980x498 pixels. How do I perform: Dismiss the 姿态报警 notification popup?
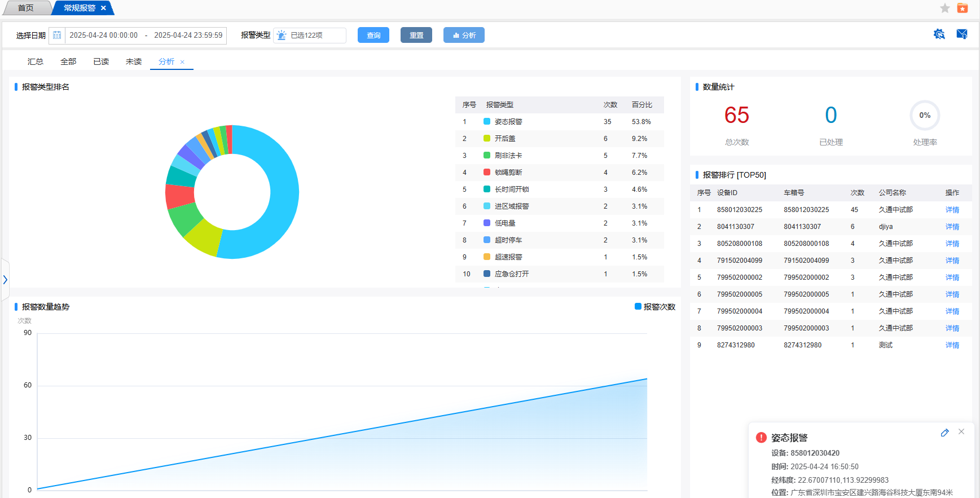click(961, 431)
